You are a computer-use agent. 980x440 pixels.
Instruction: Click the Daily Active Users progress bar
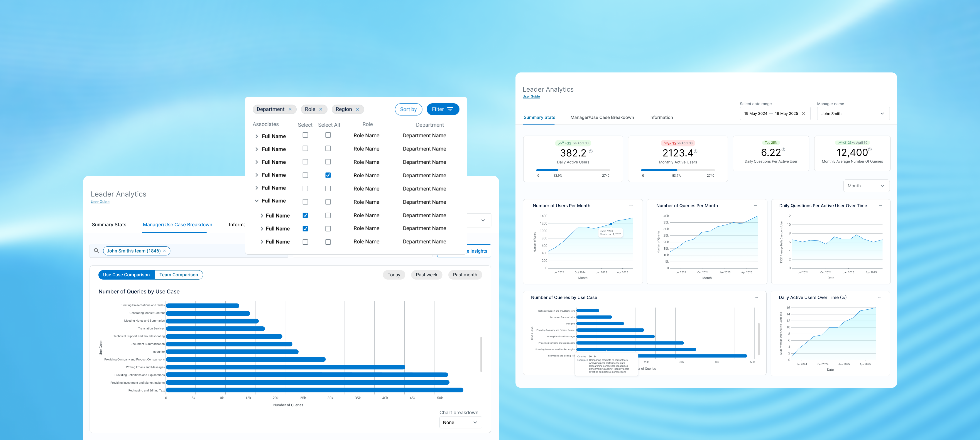click(x=573, y=170)
